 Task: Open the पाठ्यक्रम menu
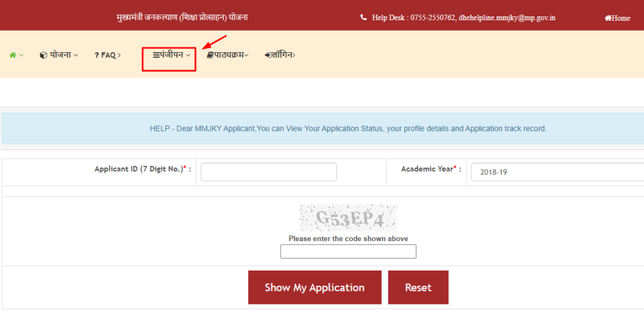tap(228, 55)
